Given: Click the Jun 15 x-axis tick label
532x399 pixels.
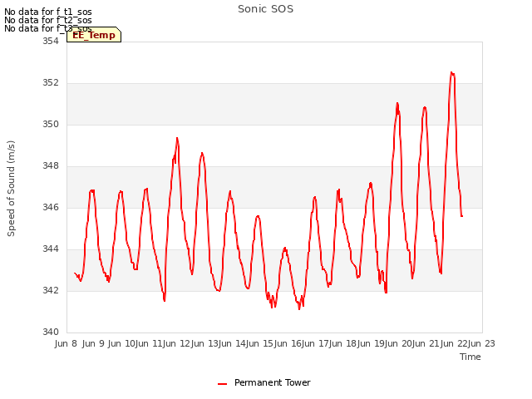Looking at the screenshot, I should click(262, 343).
